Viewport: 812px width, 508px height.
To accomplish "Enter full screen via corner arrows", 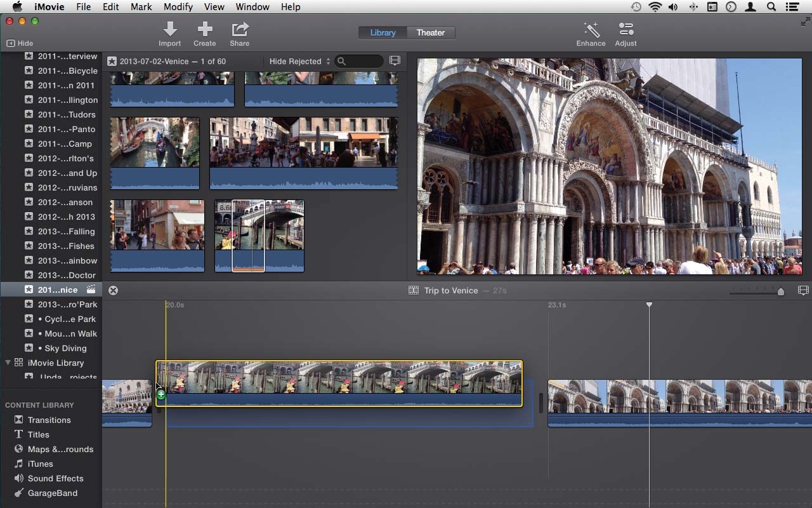I will (x=805, y=22).
